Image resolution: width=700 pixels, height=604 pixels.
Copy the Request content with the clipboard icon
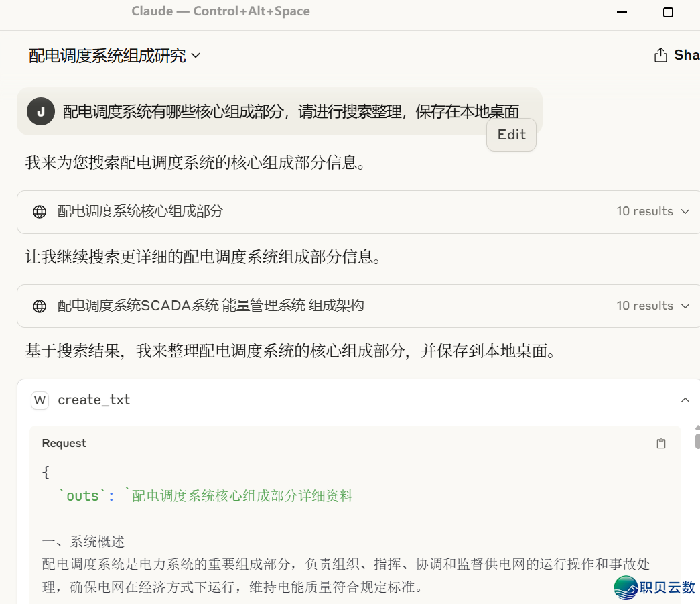click(661, 444)
